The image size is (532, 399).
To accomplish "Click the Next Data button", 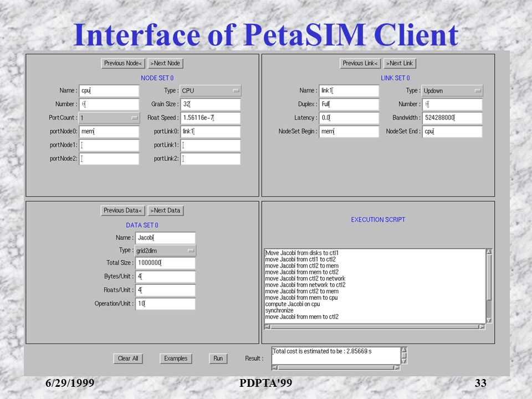I will tap(166, 211).
